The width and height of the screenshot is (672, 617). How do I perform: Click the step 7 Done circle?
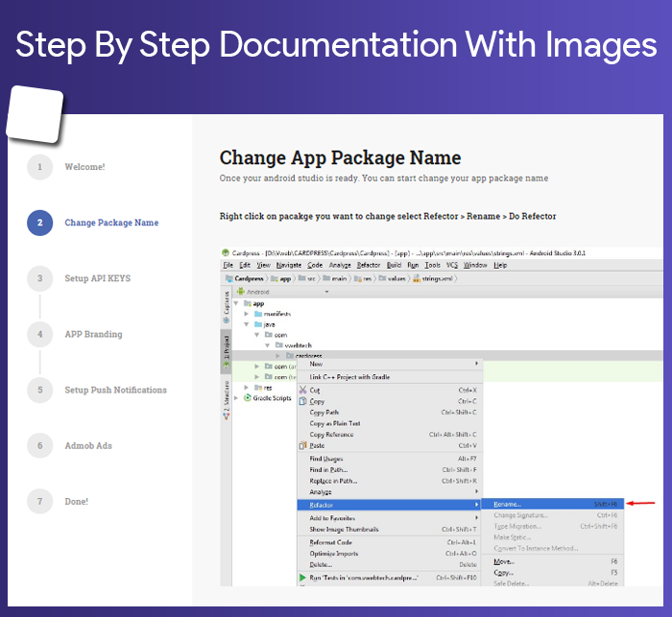point(40,501)
